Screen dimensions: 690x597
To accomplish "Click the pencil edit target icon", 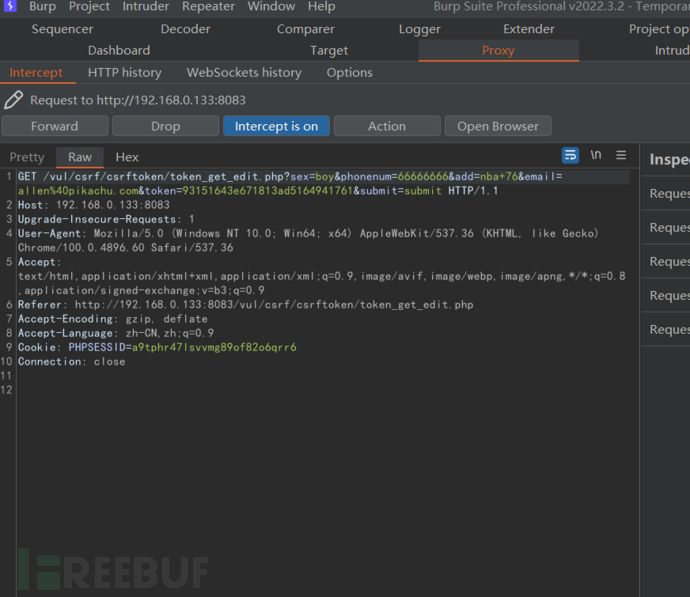I will click(14, 100).
